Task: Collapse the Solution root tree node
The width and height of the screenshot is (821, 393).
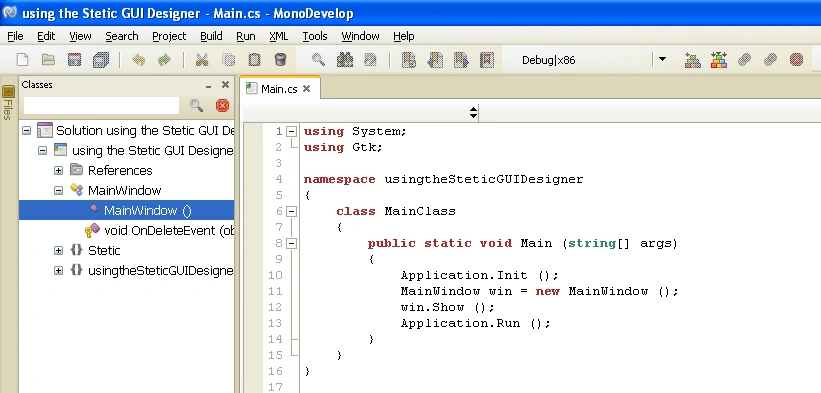Action: [x=26, y=131]
